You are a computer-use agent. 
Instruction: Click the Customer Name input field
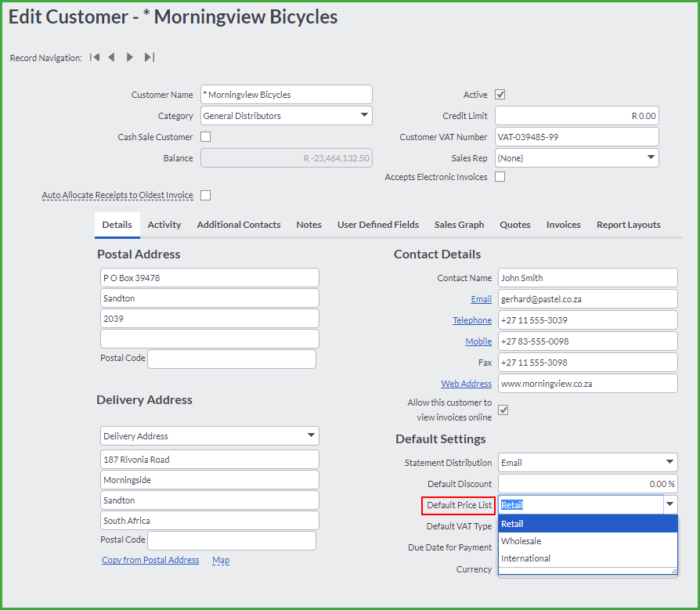[287, 95]
